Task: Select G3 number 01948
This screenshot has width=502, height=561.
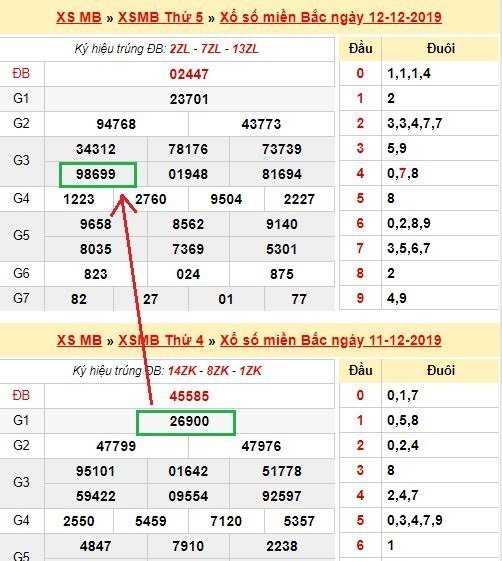Action: pos(188,174)
